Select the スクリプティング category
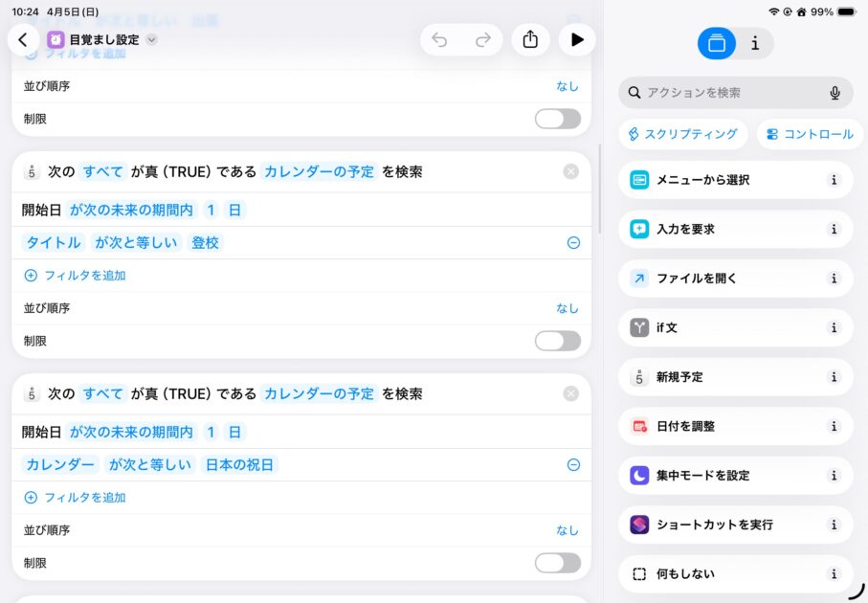The height and width of the screenshot is (603, 868). pyautogui.click(x=682, y=134)
